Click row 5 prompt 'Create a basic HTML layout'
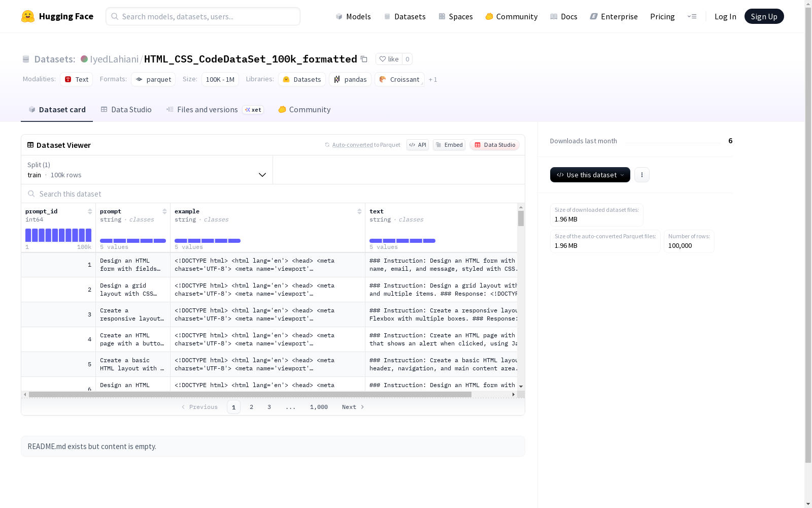Image resolution: width=812 pixels, height=508 pixels. pyautogui.click(x=133, y=364)
